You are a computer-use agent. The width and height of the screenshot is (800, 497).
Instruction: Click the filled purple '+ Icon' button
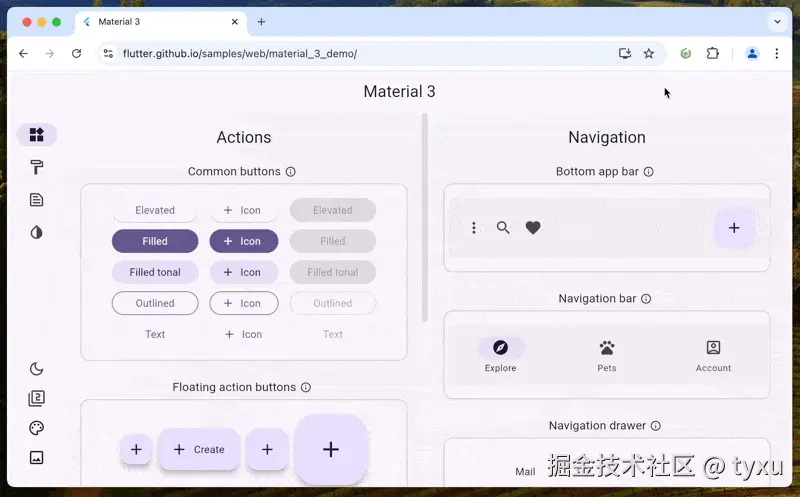(244, 241)
